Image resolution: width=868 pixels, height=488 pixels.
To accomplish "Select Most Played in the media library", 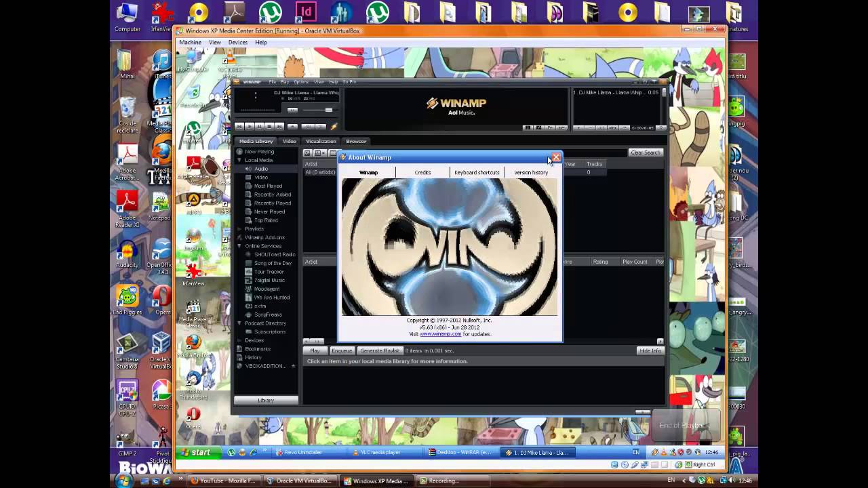I will tap(268, 186).
